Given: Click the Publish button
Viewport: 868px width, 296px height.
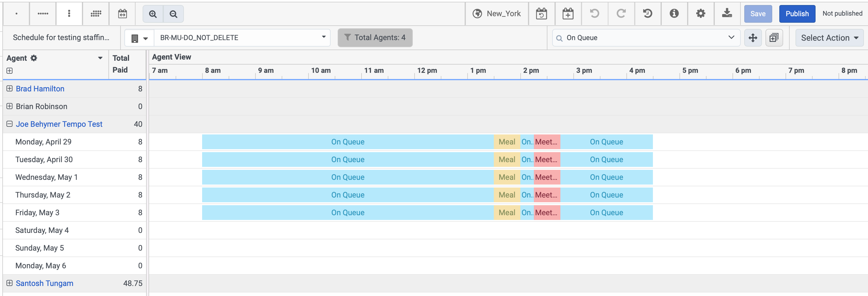Looking at the screenshot, I should pyautogui.click(x=797, y=14).
